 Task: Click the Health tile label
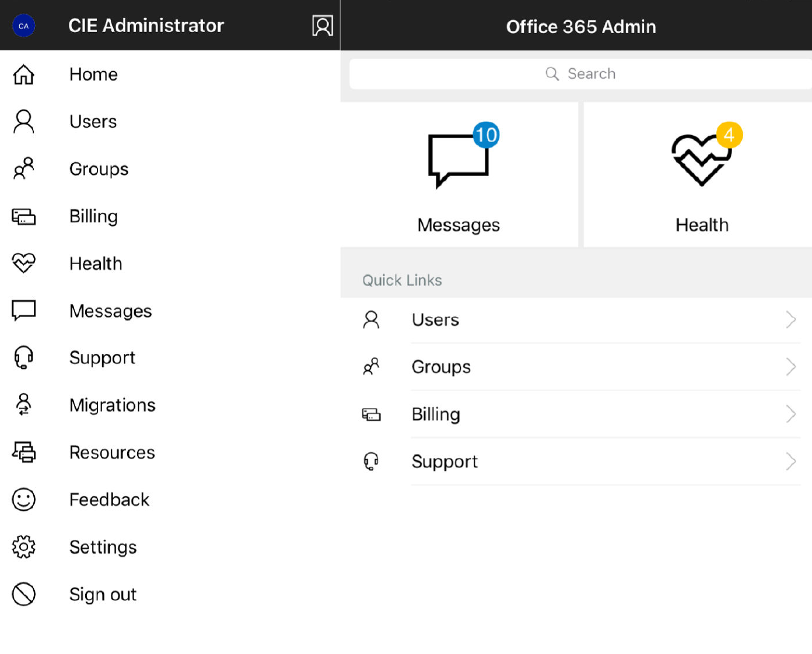[702, 225]
